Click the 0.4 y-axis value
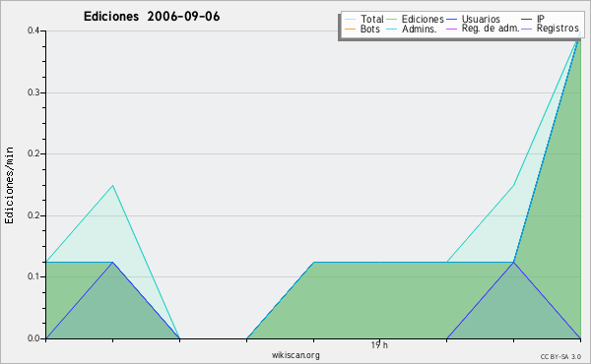591x364 pixels. pyautogui.click(x=33, y=30)
